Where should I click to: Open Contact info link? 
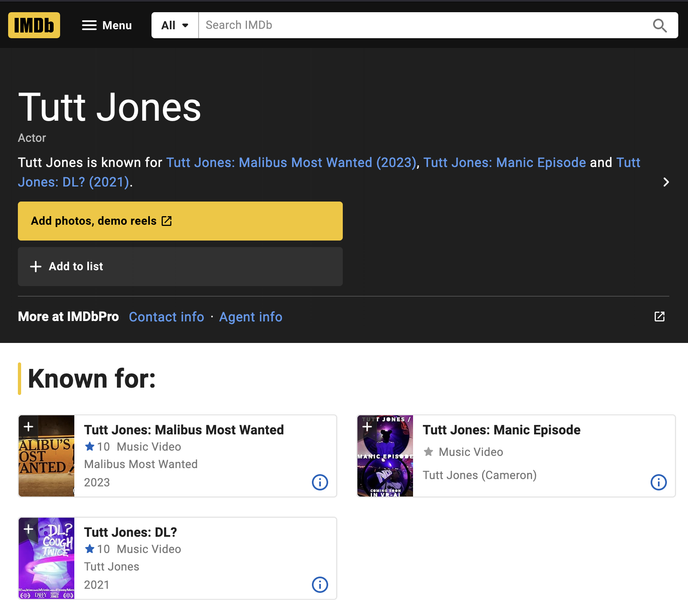coord(167,317)
